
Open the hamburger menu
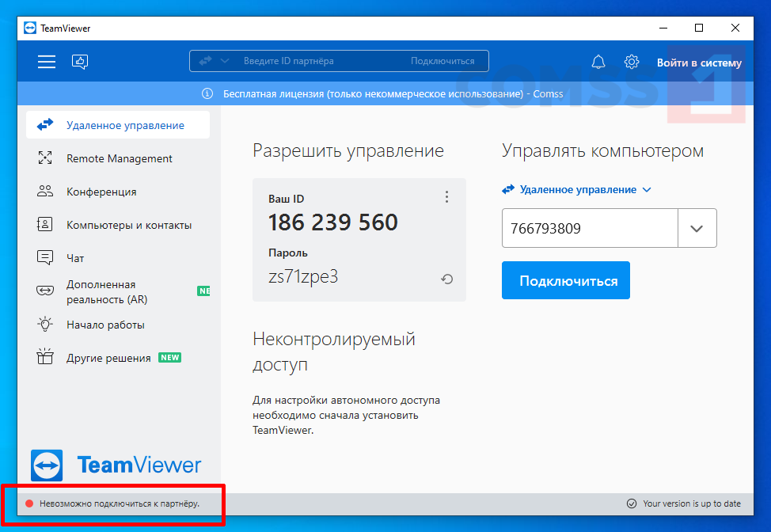(x=47, y=62)
